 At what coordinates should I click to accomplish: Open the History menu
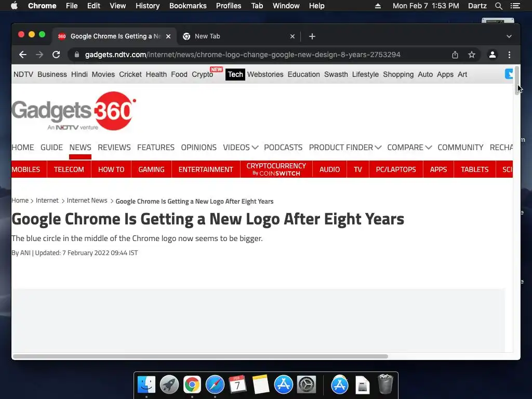point(148,6)
